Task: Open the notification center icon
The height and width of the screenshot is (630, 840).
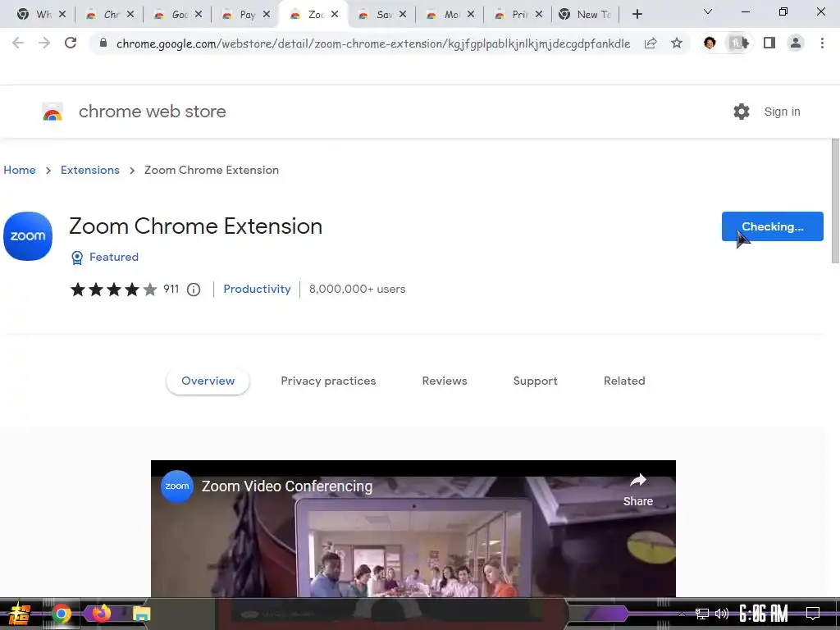Action: (x=813, y=614)
